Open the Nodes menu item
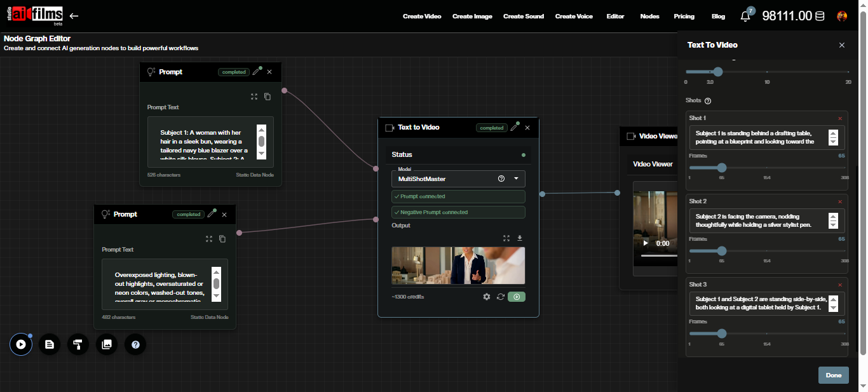Screen dimensions: 868x392 (649, 16)
